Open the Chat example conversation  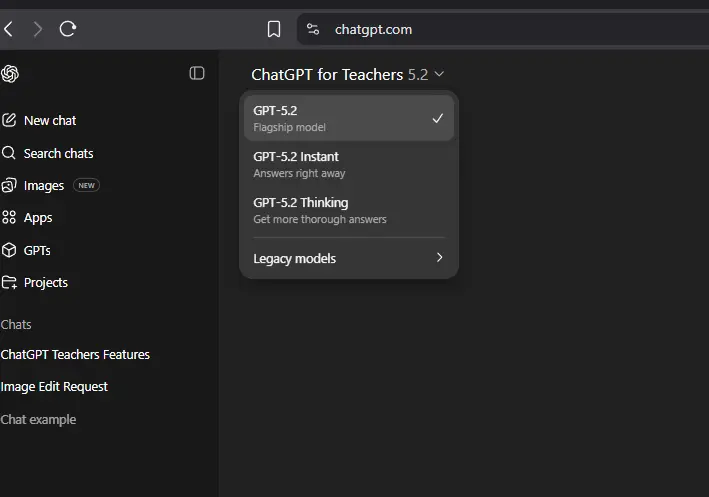(x=38, y=420)
